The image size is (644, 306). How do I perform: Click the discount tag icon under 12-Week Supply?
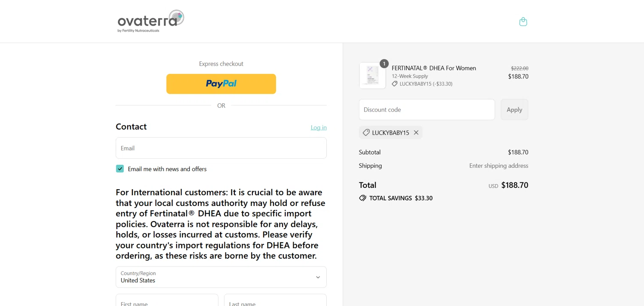[x=395, y=84]
